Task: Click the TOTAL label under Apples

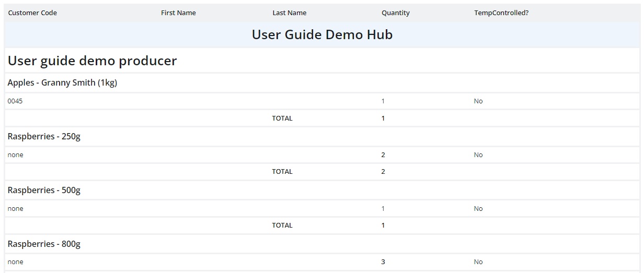Action: (282, 118)
